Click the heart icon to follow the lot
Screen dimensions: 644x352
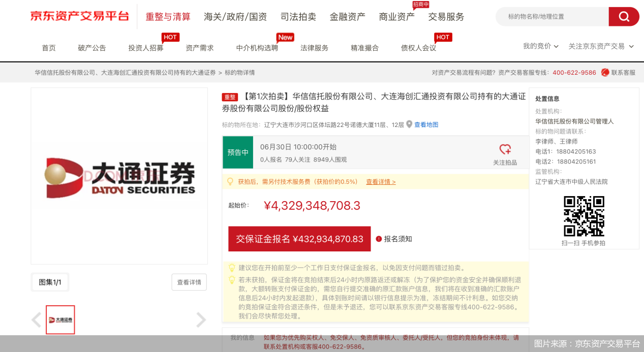(x=505, y=149)
